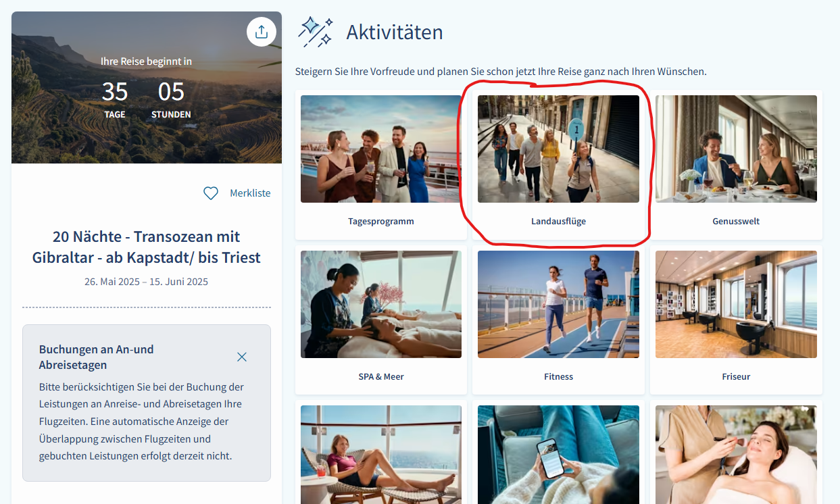Click the smartphone-in-hand picture tile
The image size is (840, 504).
[x=558, y=454]
